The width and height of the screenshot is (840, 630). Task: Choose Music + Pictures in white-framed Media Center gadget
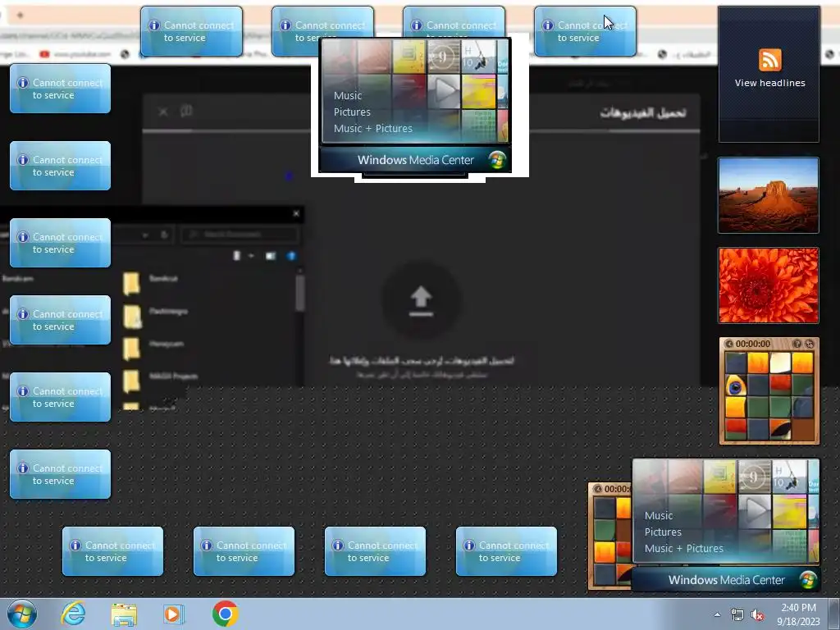click(373, 128)
